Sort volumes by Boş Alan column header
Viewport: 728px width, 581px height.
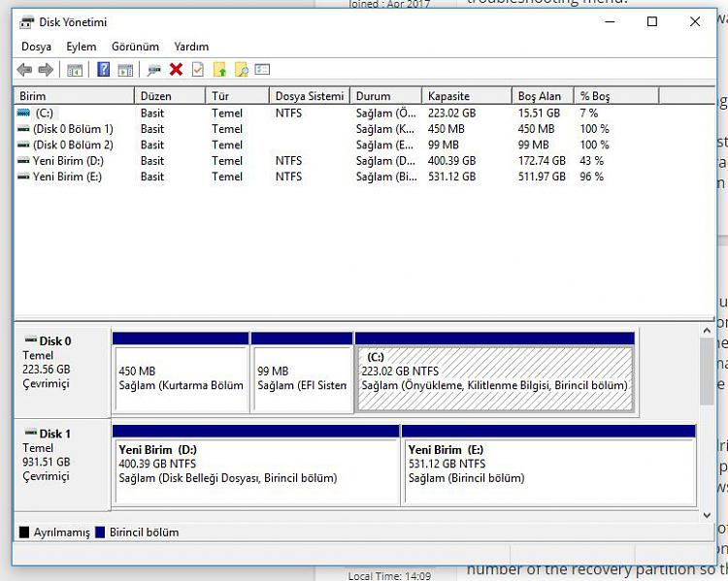[x=541, y=96]
